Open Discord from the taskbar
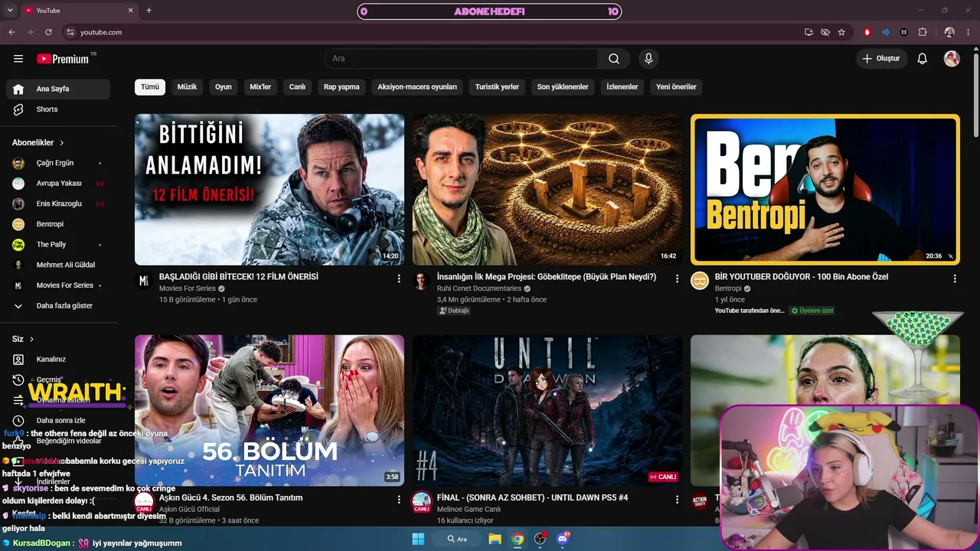 click(563, 539)
